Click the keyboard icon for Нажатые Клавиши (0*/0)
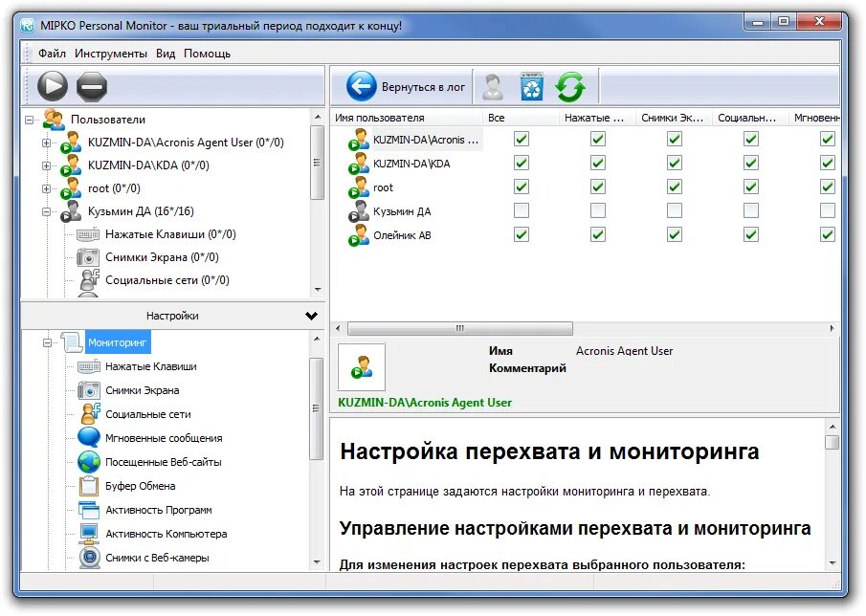Viewport: 866px width, 616px height. [88, 234]
